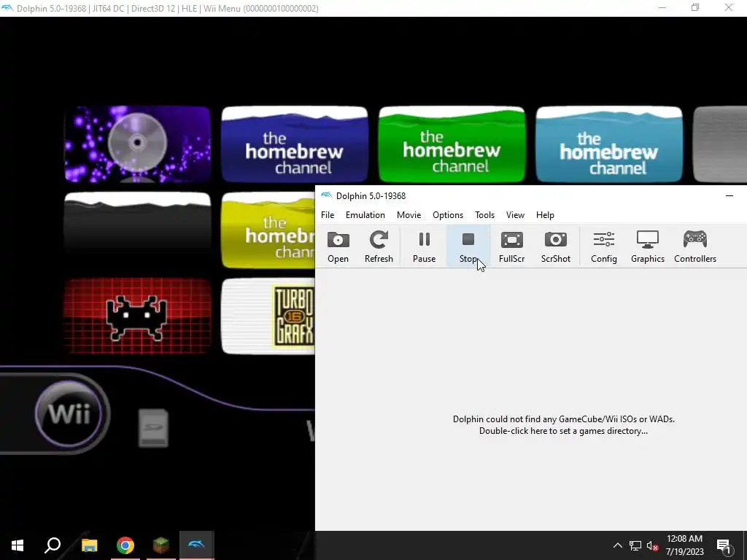The height and width of the screenshot is (560, 747).
Task: Show hidden system tray icons
Action: coord(617,545)
